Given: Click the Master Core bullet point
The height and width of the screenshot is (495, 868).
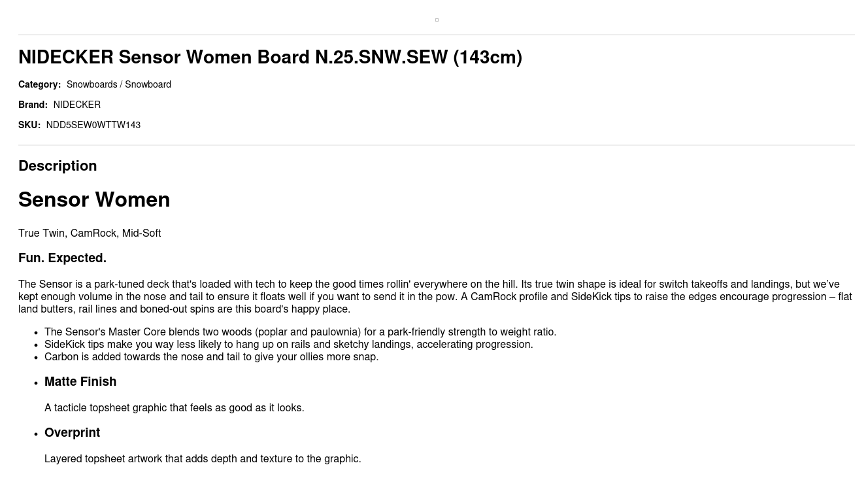Looking at the screenshot, I should [x=300, y=332].
